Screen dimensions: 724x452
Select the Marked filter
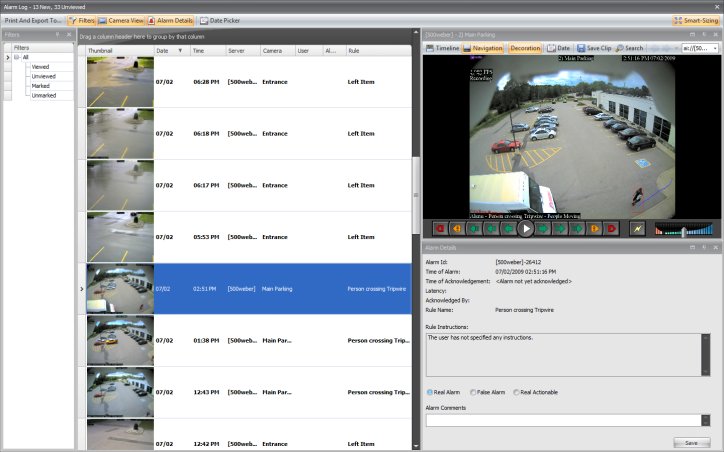click(x=41, y=86)
